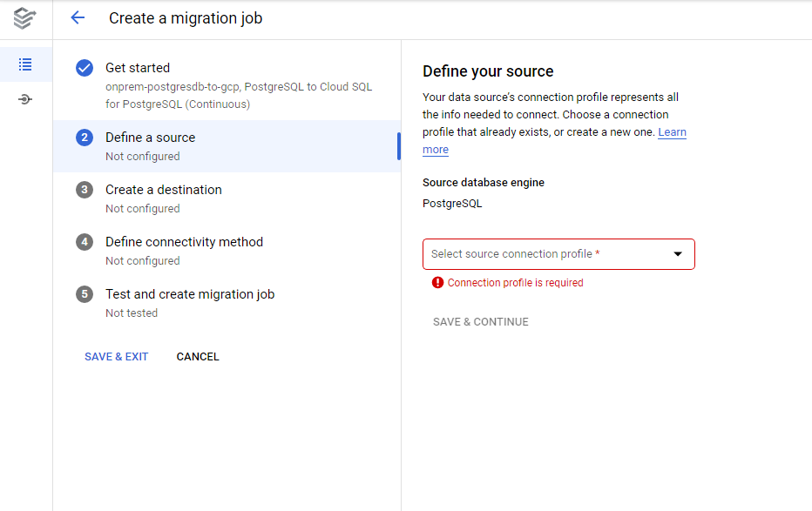Open the Select source connection profile dropdown

558,253
